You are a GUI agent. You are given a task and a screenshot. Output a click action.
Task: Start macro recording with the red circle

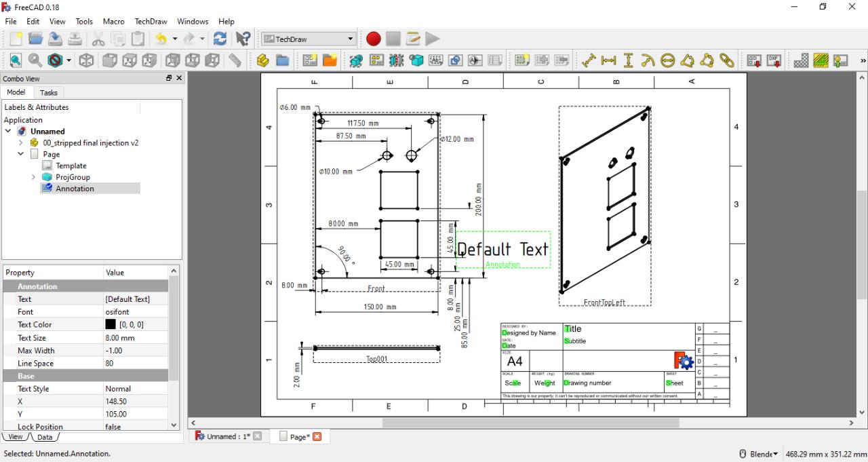tap(373, 39)
